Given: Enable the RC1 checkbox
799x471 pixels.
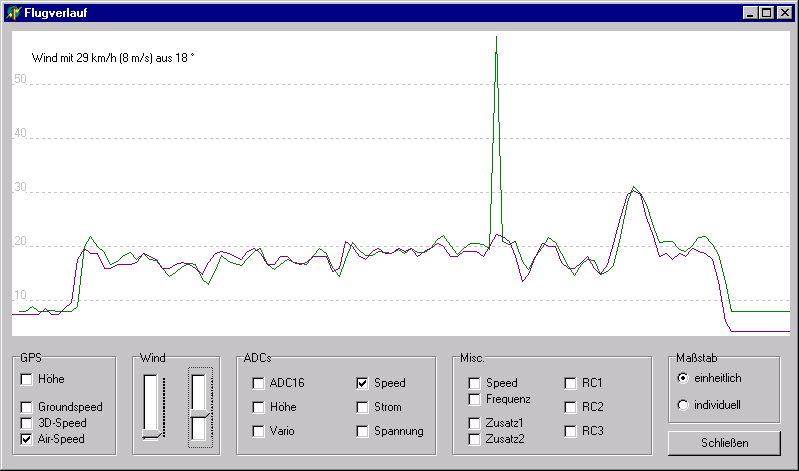Looking at the screenshot, I should [x=571, y=383].
